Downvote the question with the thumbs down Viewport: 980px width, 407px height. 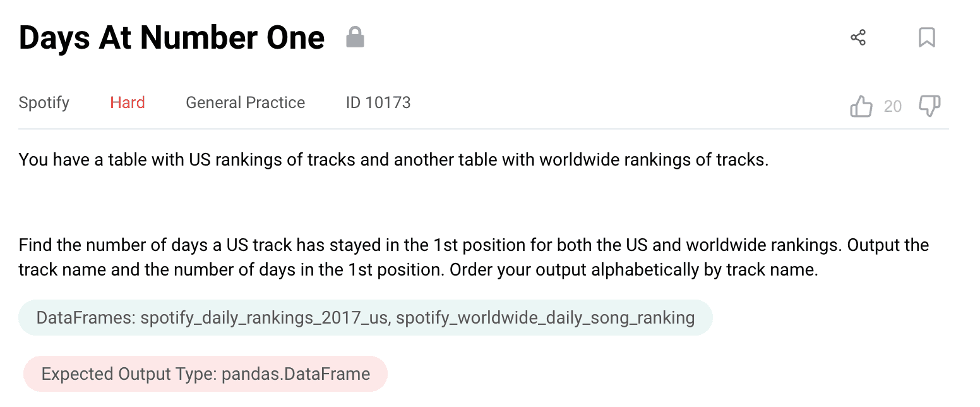(929, 106)
